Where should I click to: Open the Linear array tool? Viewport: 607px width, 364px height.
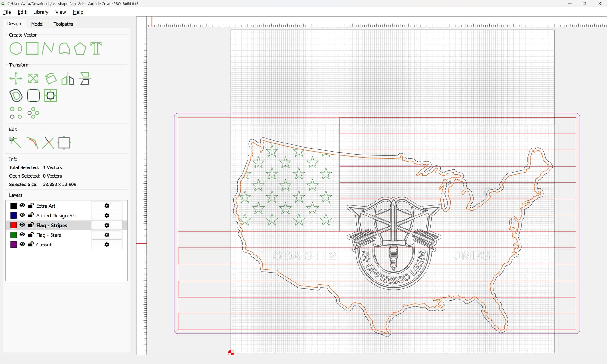(16, 113)
